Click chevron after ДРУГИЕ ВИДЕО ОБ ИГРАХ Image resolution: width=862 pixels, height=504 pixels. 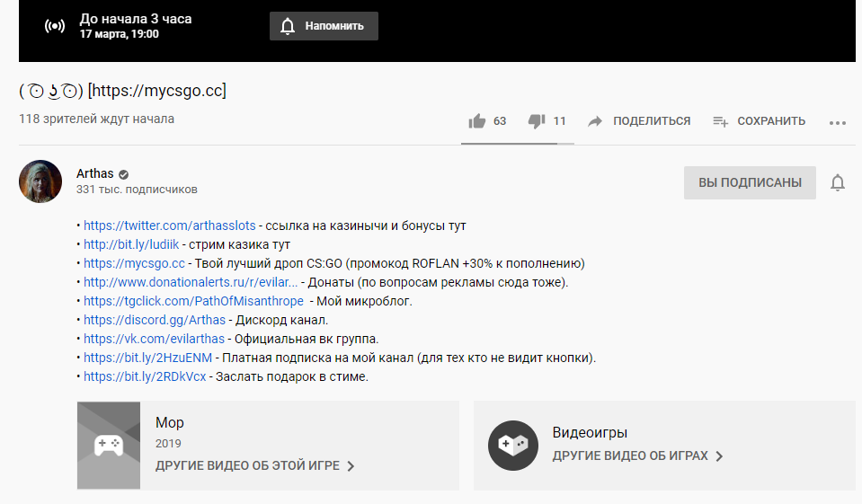click(x=719, y=456)
